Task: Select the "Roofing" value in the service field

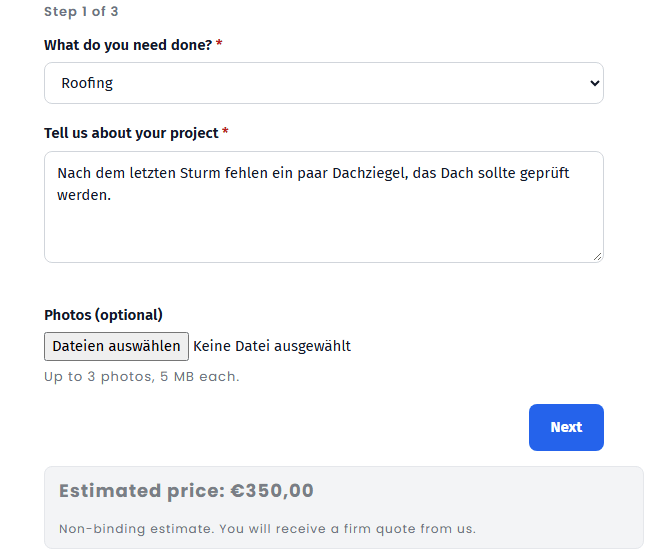Action: click(87, 83)
